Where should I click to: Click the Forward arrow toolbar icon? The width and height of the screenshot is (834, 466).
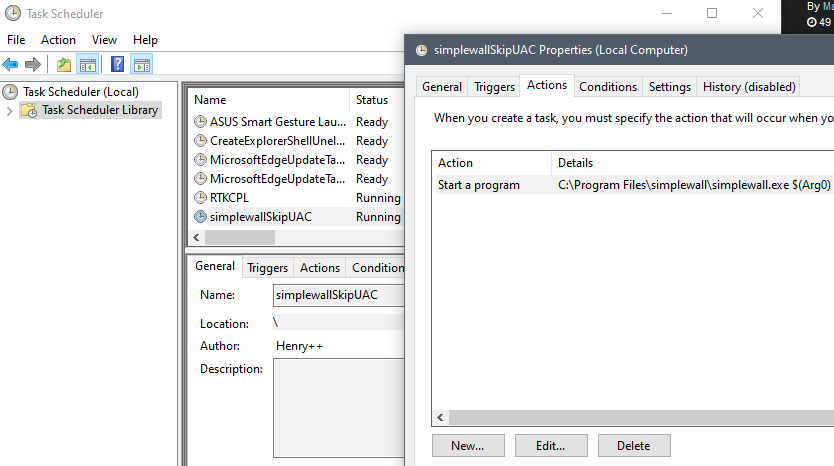(x=32, y=65)
